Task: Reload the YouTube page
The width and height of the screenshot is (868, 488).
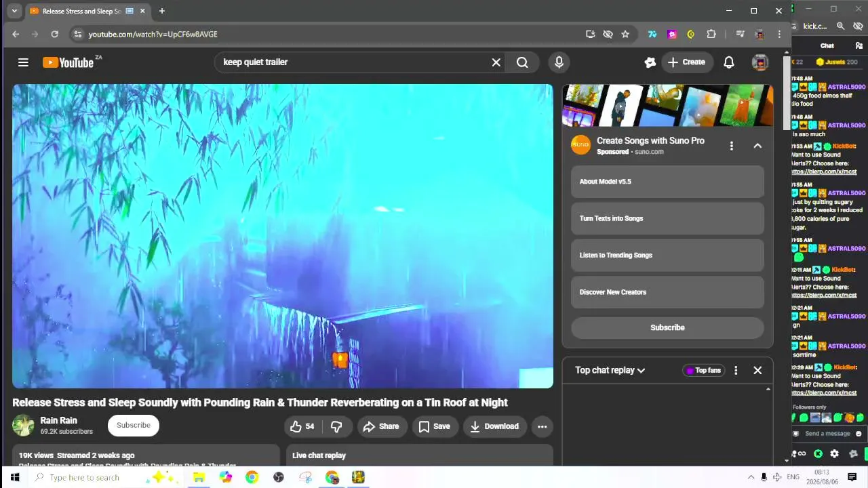Action: (x=55, y=34)
